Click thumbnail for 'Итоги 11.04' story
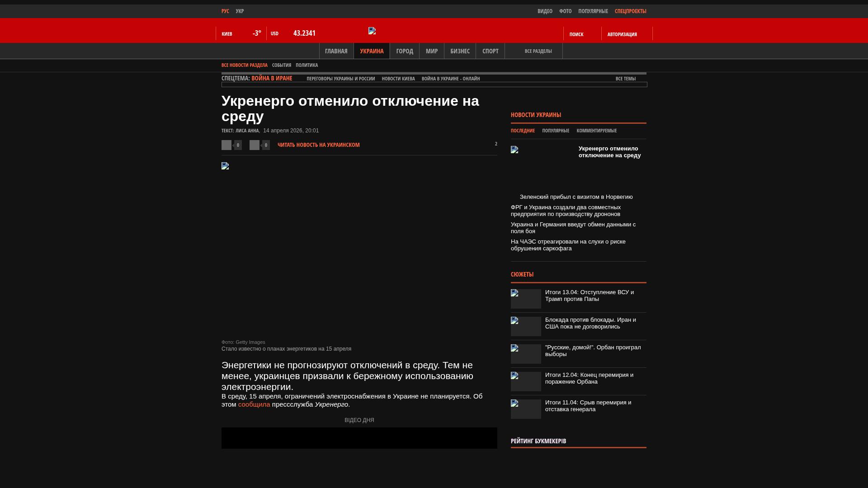 pos(526,409)
